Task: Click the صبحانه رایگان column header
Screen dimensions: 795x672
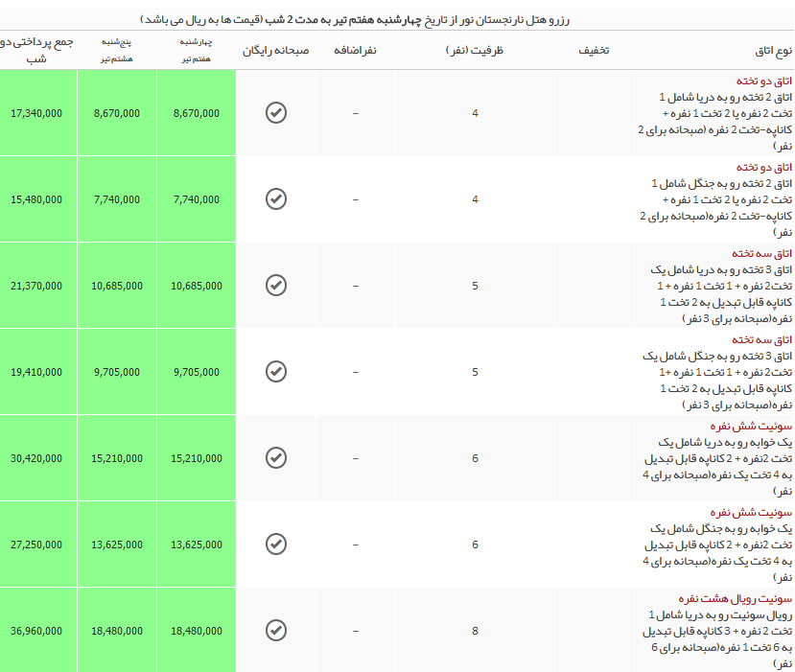Action: (x=276, y=50)
